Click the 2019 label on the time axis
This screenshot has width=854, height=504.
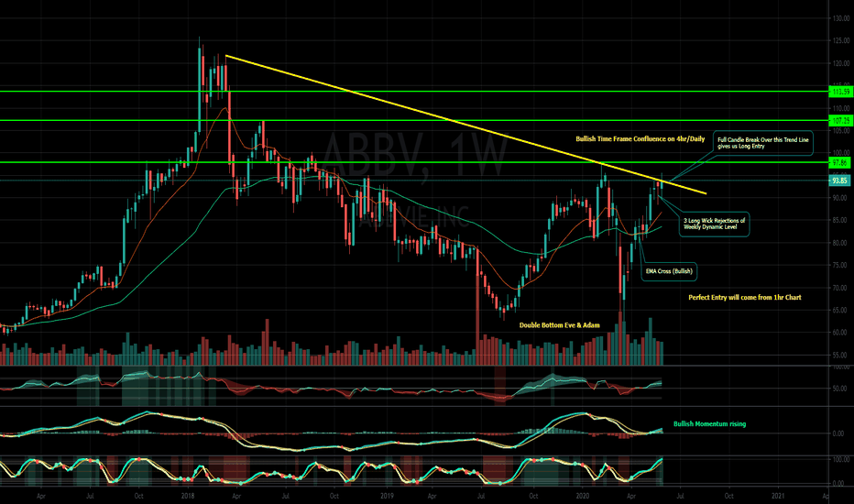pos(387,496)
